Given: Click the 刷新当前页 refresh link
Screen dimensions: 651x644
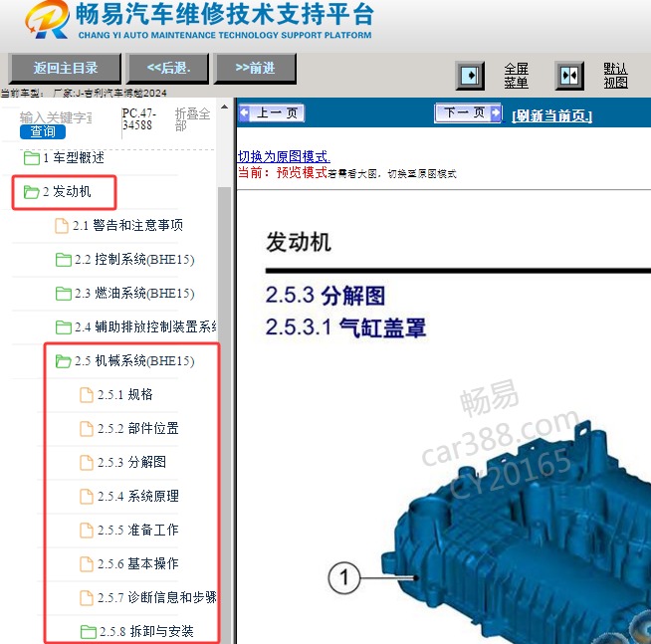Looking at the screenshot, I should tap(551, 115).
